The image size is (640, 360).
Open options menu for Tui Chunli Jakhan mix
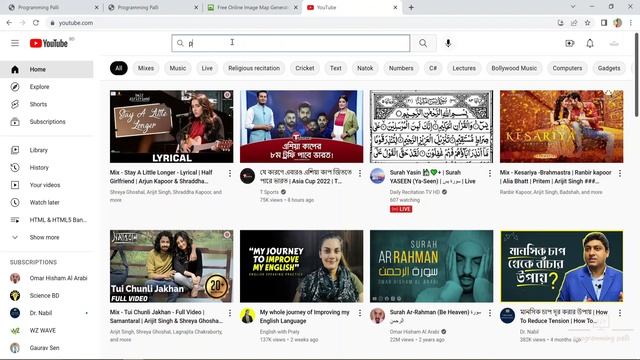(x=230, y=313)
